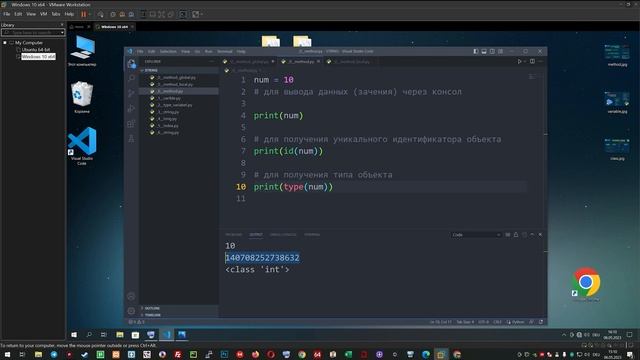Toggle output scroll lock icon

[516, 235]
